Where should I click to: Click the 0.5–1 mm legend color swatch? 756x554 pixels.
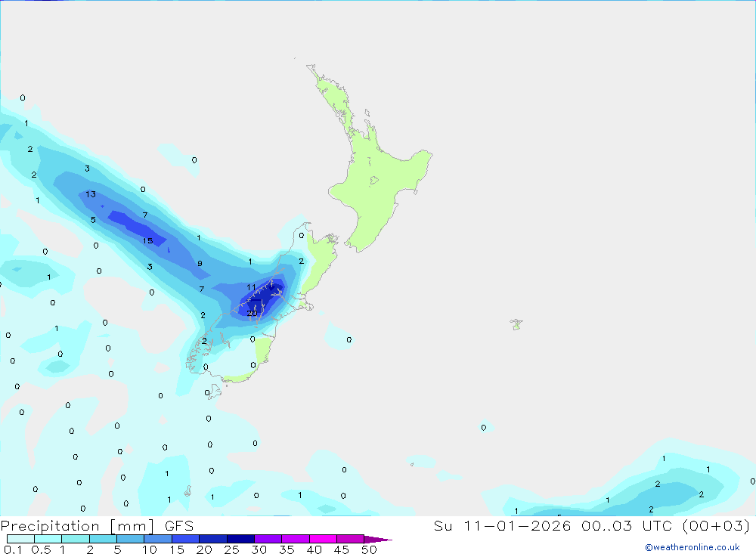(48, 539)
